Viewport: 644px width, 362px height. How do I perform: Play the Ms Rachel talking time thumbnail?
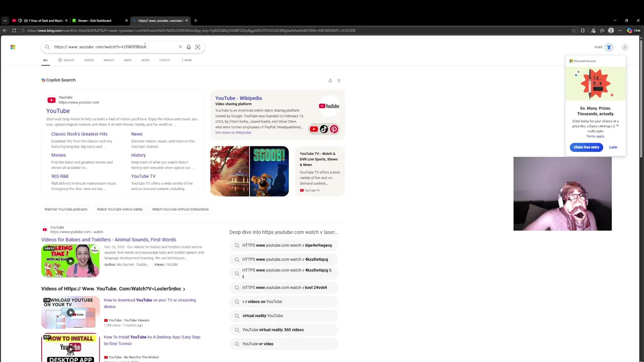(70, 261)
